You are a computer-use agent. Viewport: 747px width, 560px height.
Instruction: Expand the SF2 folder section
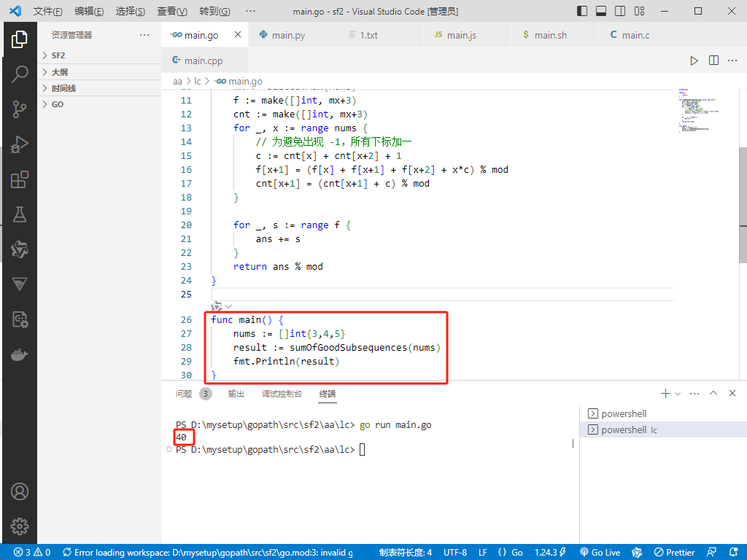99,55
